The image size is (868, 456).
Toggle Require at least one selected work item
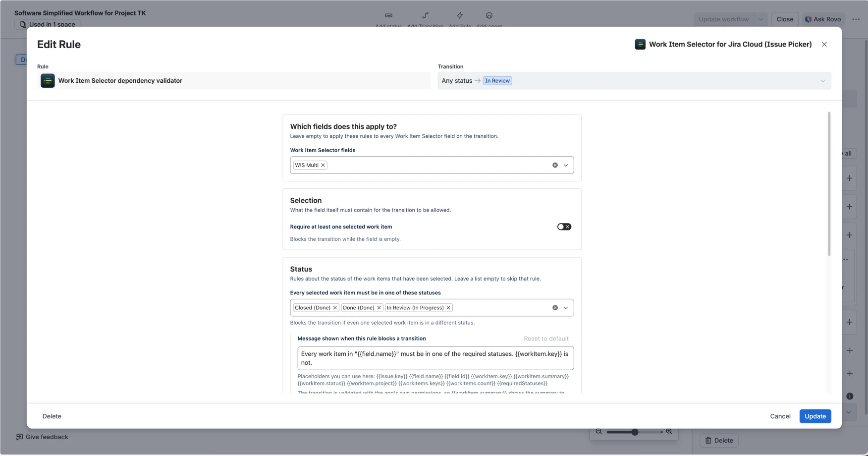564,227
